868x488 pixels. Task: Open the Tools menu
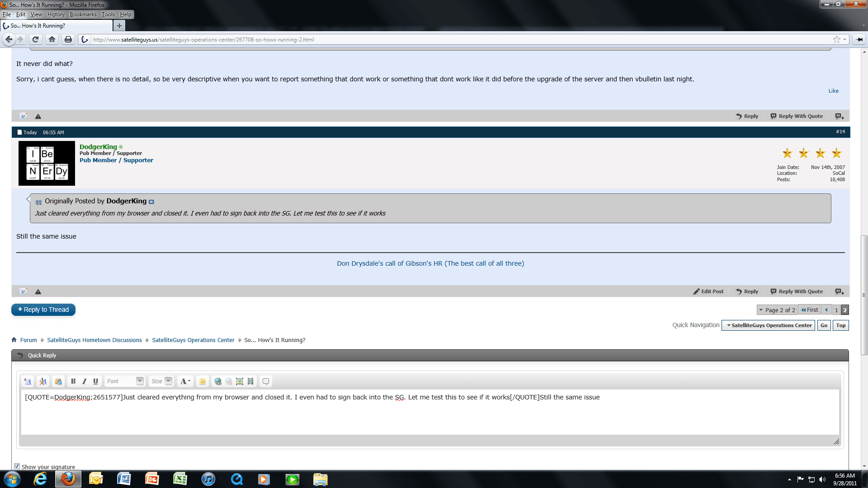(x=108, y=14)
